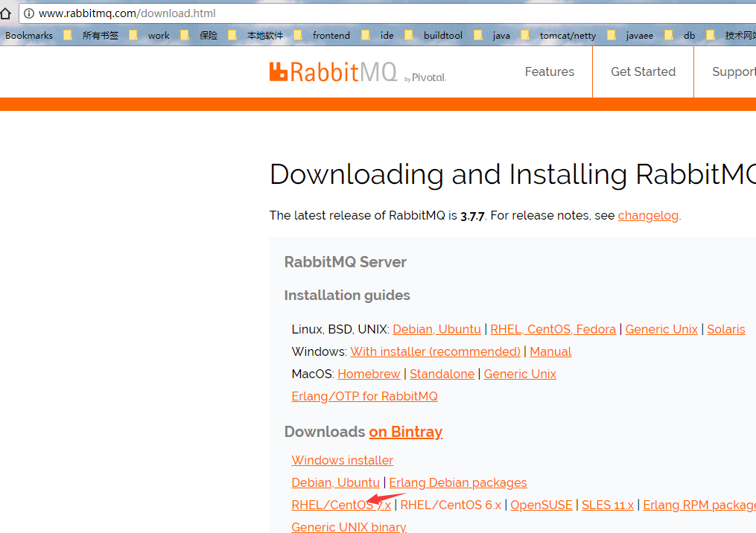Open the 保险 bookmarks folder
Image resolution: width=756 pixels, height=533 pixels.
coord(199,35)
